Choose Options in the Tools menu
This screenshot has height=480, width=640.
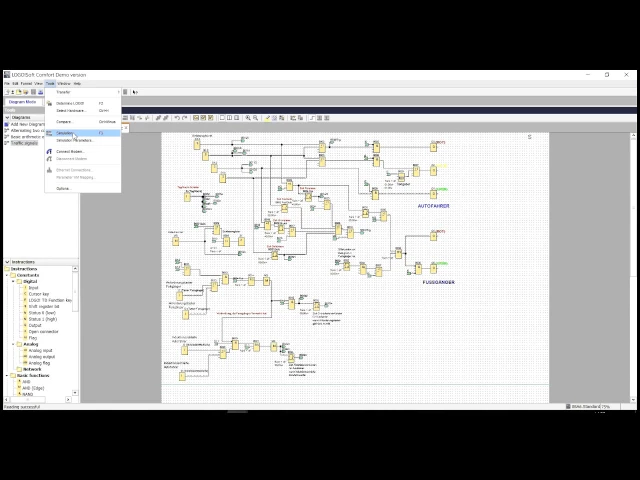pyautogui.click(x=64, y=188)
